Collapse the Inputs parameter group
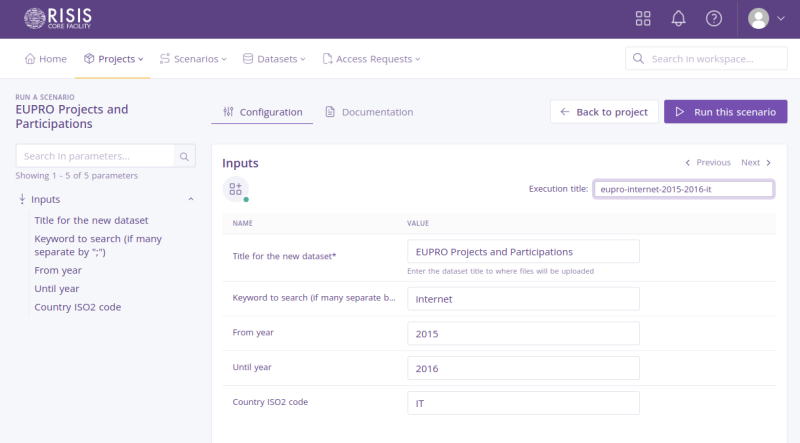The height and width of the screenshot is (443, 800). (191, 199)
